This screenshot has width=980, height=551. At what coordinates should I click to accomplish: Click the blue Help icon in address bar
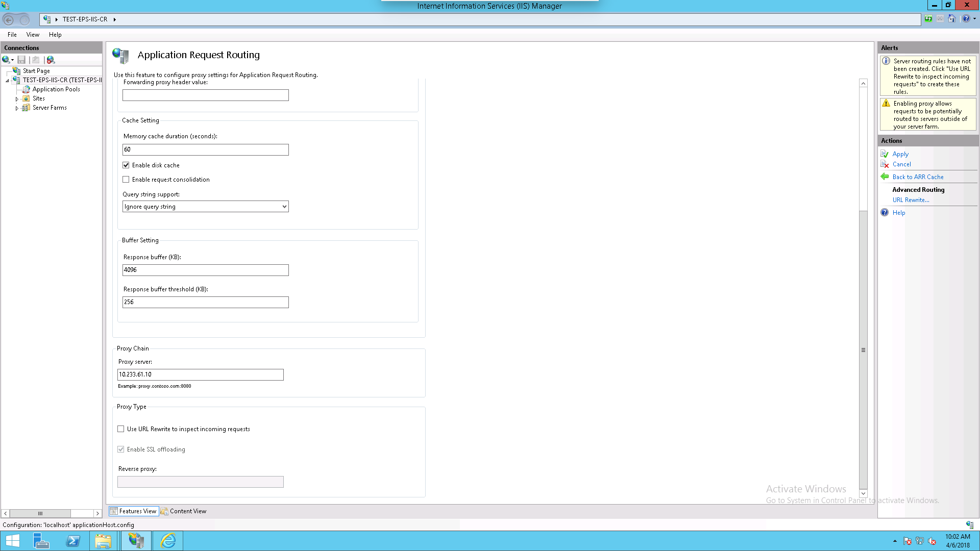966,19
